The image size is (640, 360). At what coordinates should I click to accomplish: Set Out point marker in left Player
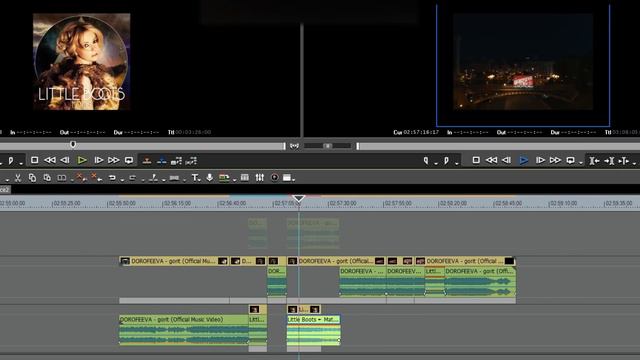(11, 161)
